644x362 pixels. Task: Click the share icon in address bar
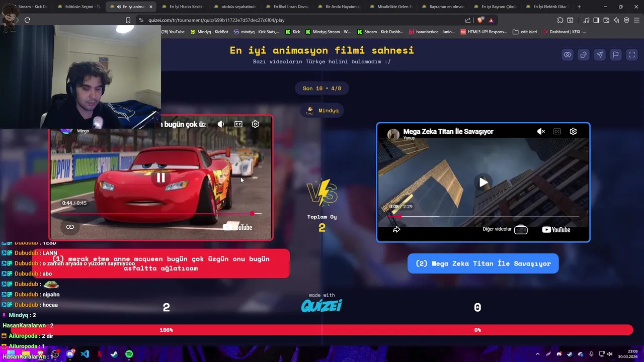(468, 20)
